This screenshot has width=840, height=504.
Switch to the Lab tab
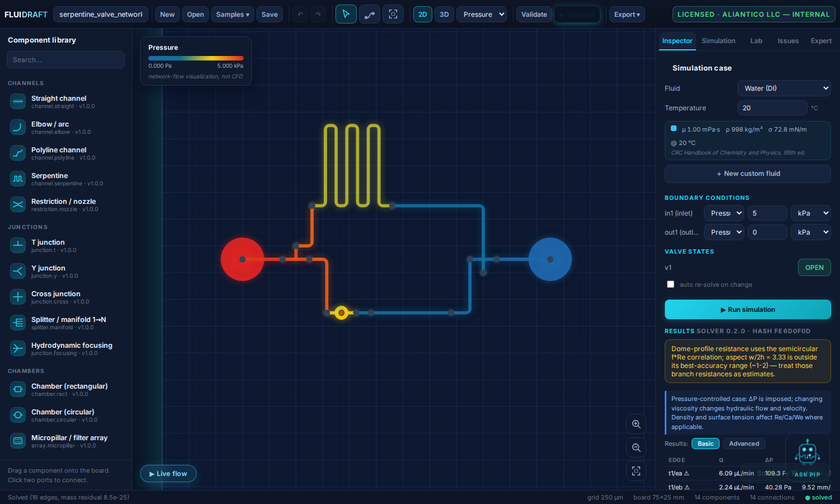pyautogui.click(x=756, y=41)
